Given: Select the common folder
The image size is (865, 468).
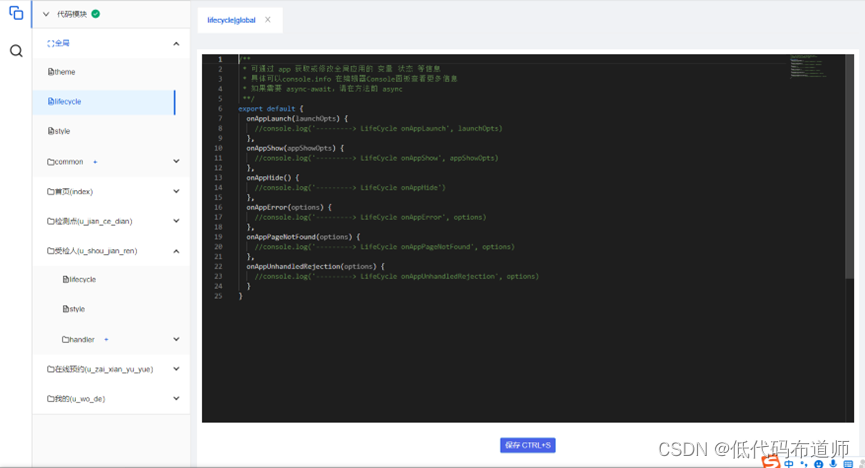Looking at the screenshot, I should 65,162.
